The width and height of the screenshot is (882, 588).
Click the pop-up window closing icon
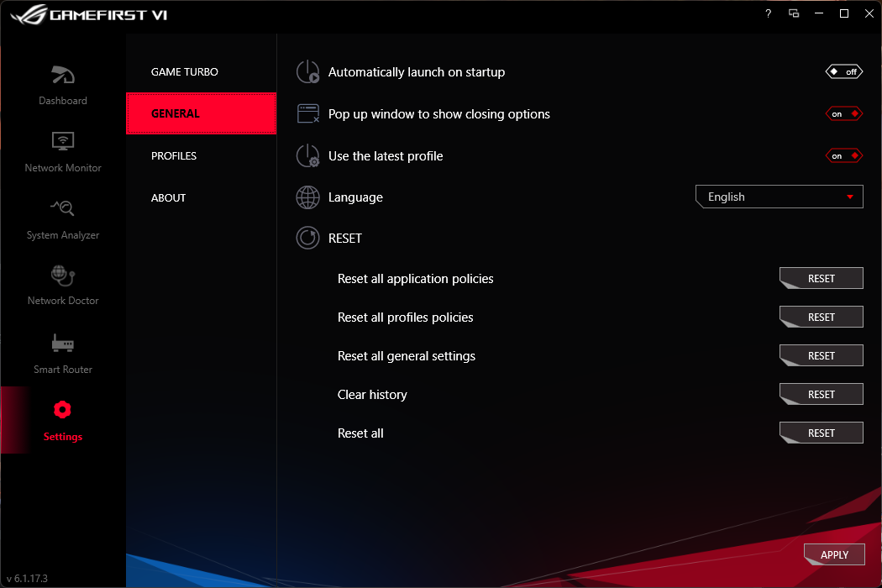(307, 113)
